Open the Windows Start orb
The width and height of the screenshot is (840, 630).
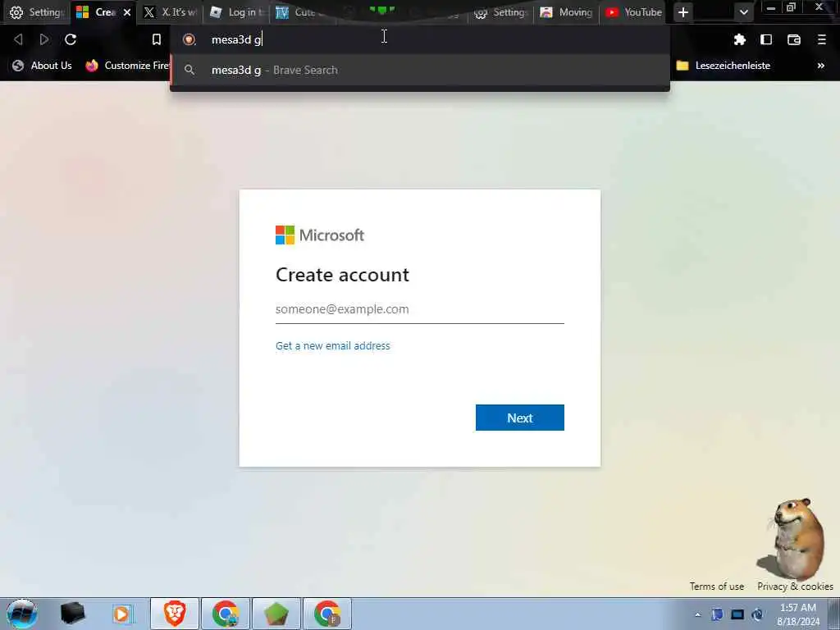coord(22,614)
